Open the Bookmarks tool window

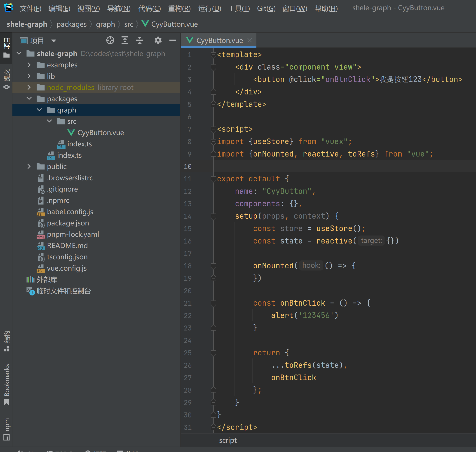(x=7, y=384)
